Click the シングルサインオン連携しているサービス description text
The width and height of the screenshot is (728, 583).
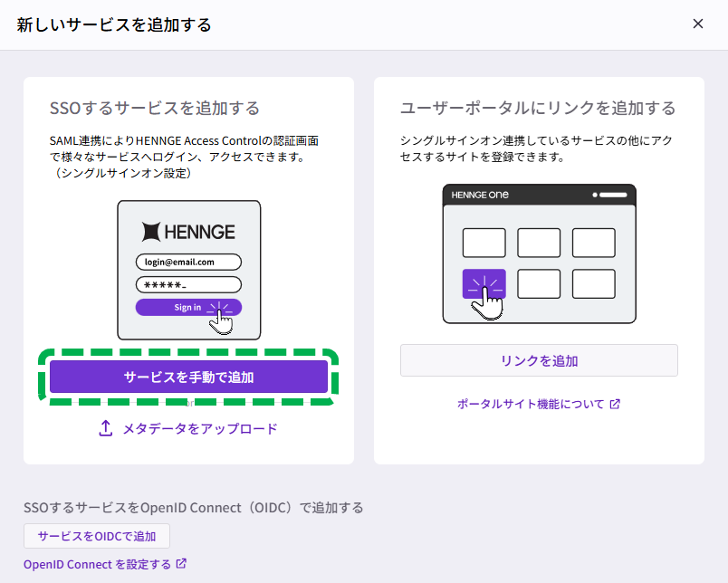pos(536,148)
